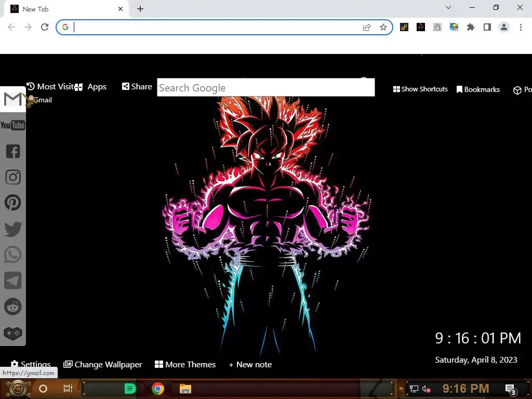Open More Themes

click(x=185, y=364)
